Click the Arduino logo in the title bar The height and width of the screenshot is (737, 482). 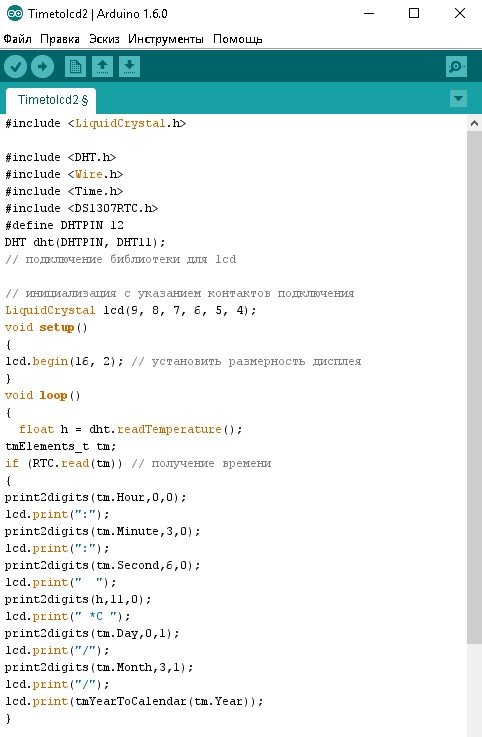15,14
